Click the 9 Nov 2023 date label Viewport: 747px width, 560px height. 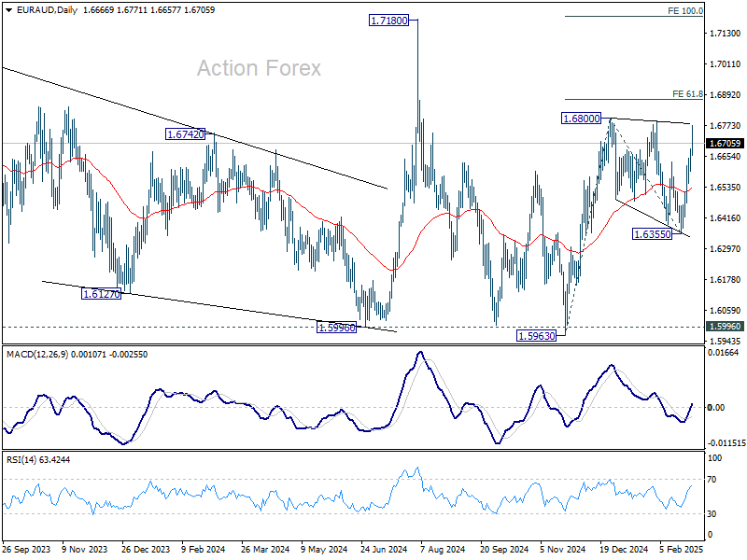(x=85, y=549)
